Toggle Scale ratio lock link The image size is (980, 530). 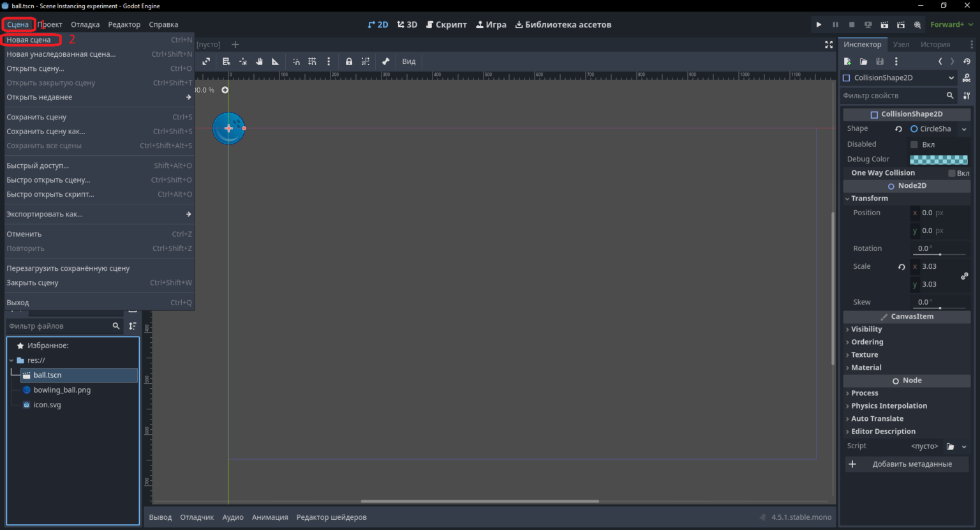pyautogui.click(x=965, y=276)
